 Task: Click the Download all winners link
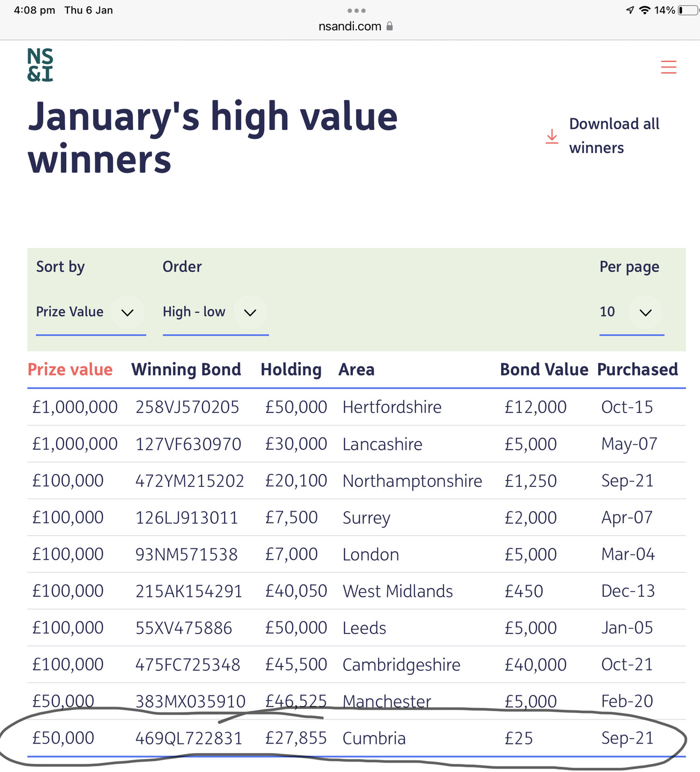614,136
